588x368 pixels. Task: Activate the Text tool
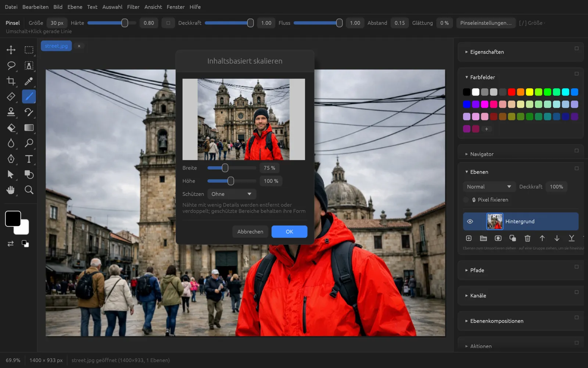click(29, 159)
